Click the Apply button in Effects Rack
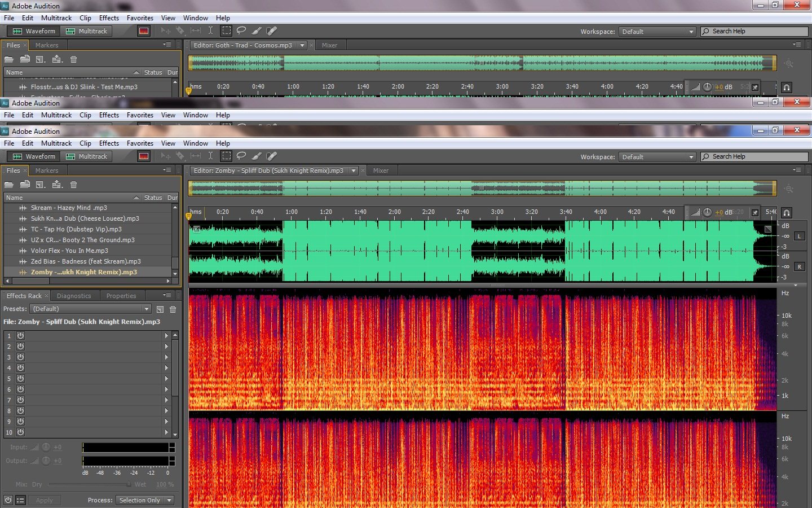812x508 pixels. (44, 500)
